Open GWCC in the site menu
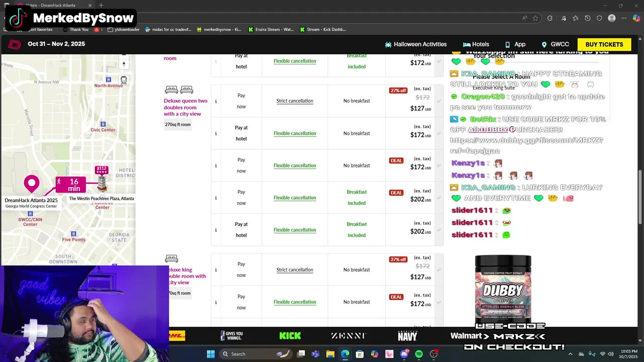This screenshot has height=362, width=644. (x=555, y=44)
